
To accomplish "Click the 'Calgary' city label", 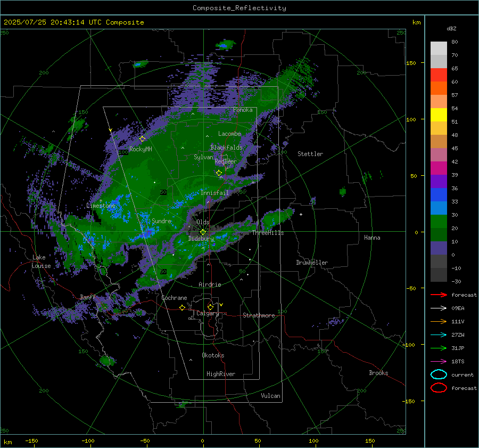I will click(208, 313).
